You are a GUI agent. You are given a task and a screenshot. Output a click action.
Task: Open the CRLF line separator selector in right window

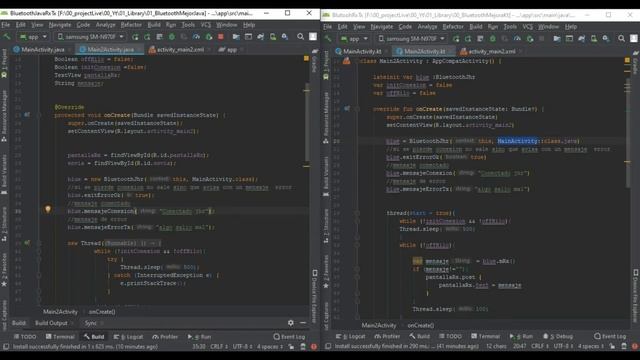click(540, 346)
